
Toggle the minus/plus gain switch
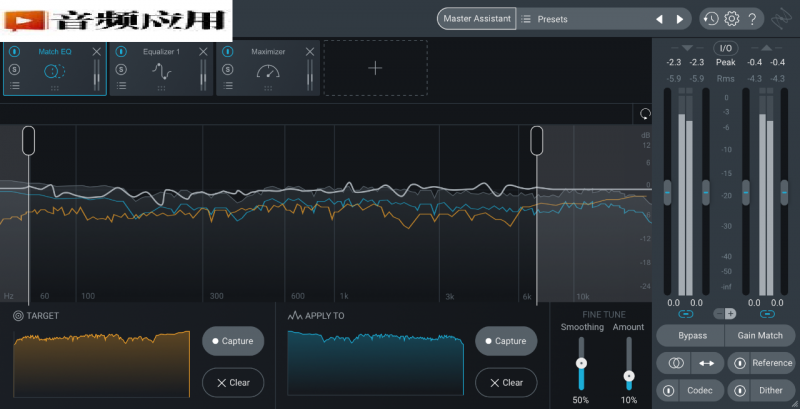point(725,314)
